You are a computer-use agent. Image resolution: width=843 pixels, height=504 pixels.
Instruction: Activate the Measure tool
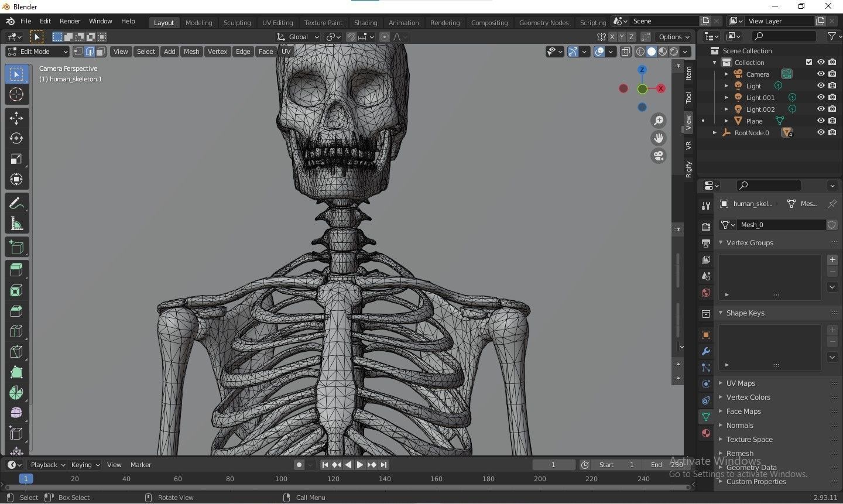[x=16, y=224]
